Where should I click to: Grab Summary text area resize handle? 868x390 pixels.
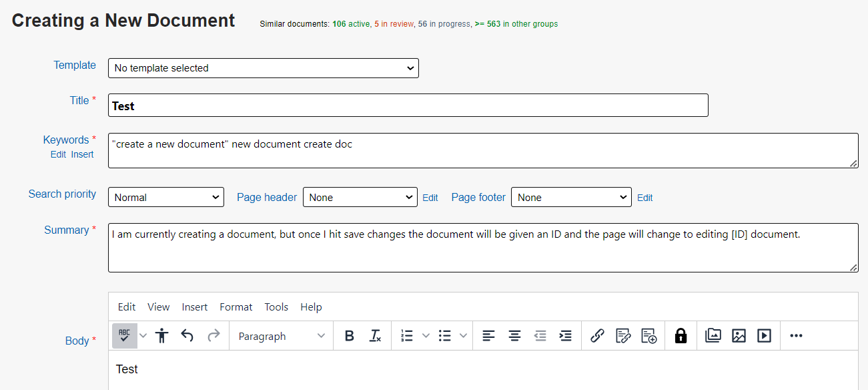pyautogui.click(x=853, y=267)
